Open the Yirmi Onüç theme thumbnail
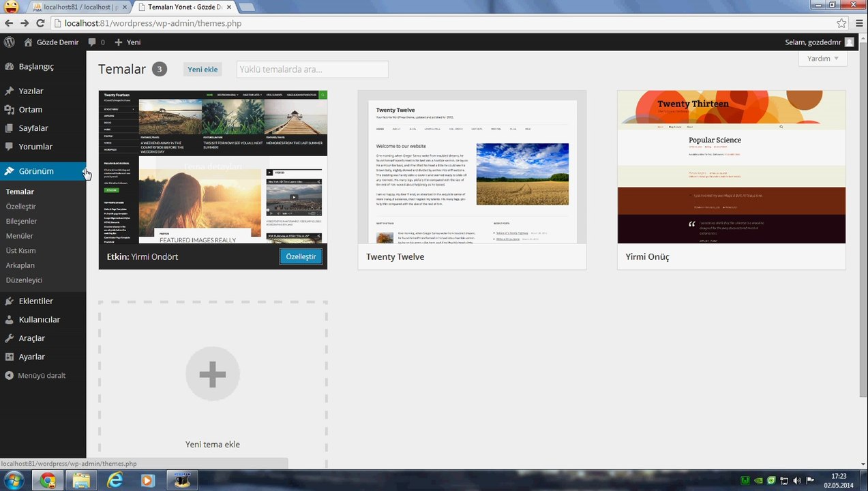868x491 pixels. (x=732, y=167)
